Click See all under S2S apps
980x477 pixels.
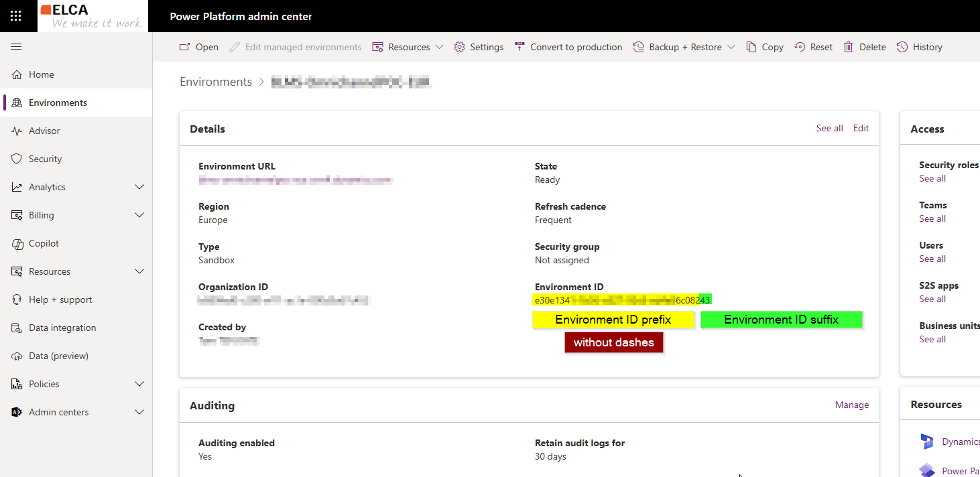click(x=932, y=299)
